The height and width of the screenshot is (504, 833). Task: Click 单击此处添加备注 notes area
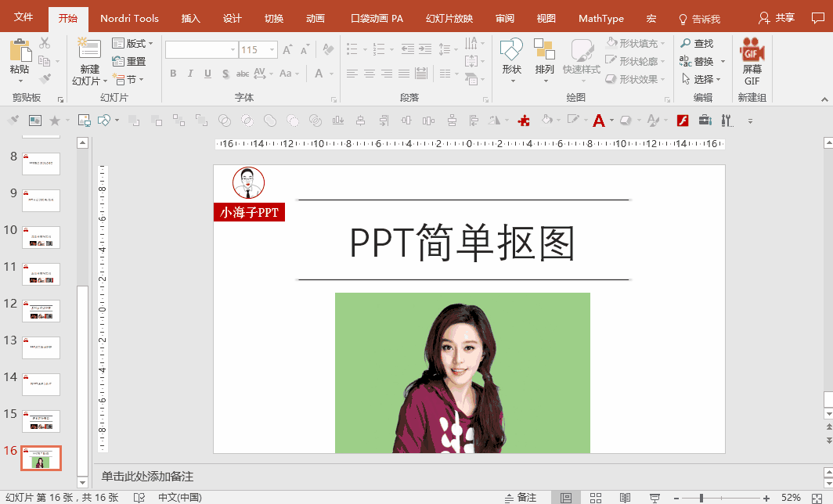click(147, 477)
